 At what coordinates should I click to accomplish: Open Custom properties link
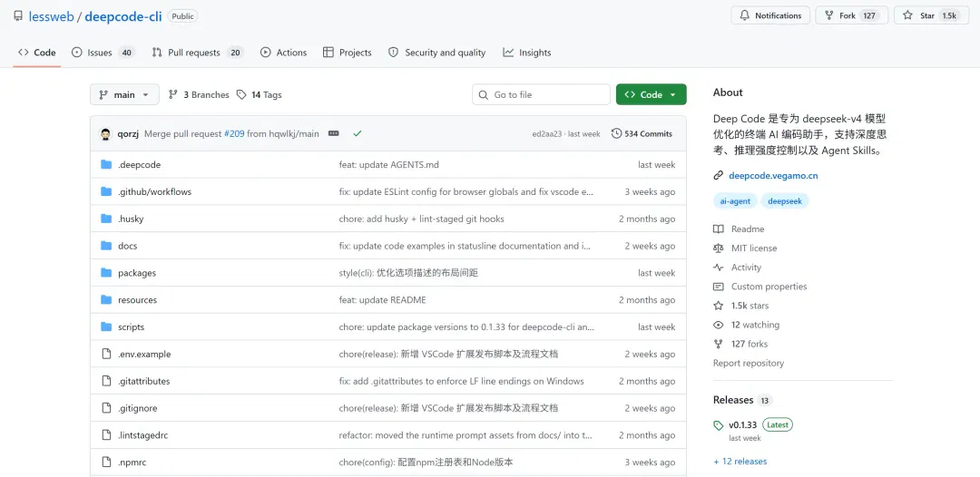(769, 287)
